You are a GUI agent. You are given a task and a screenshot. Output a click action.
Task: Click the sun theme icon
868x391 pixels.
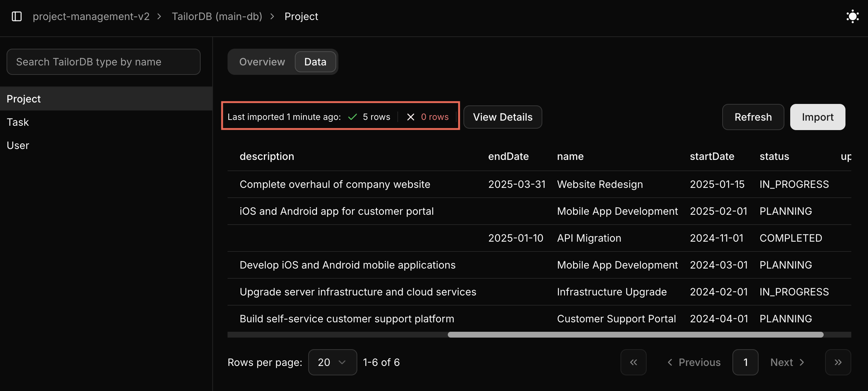point(852,16)
